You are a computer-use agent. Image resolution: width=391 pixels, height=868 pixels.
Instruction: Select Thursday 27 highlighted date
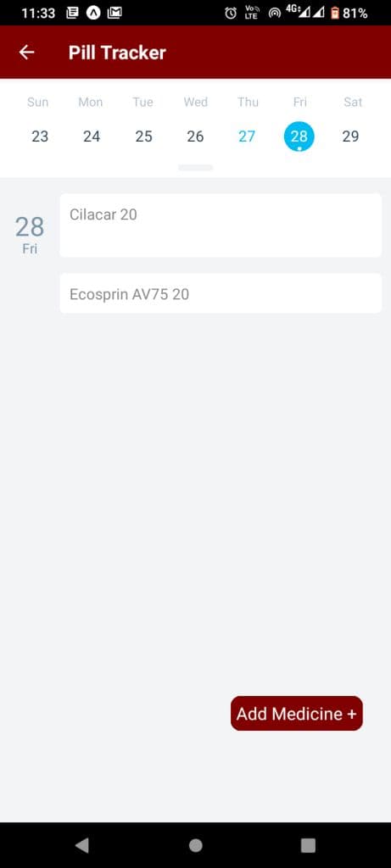(247, 136)
